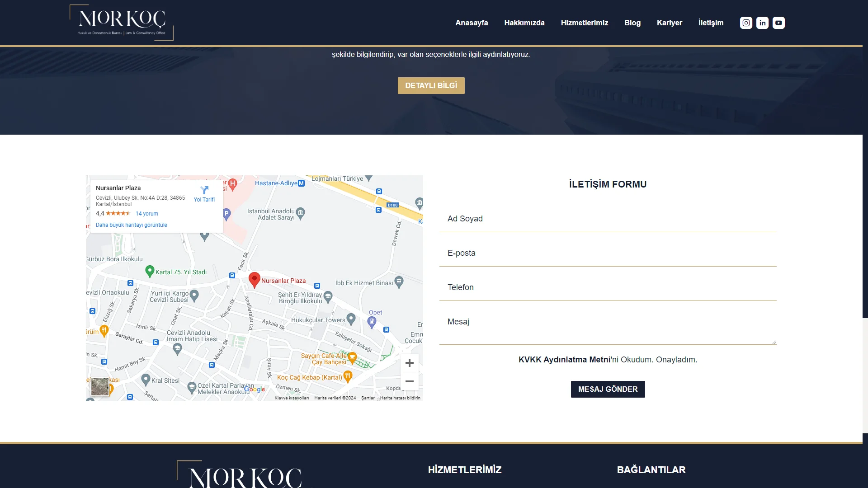This screenshot has height=488, width=868.
Task: Click the Kartal 75. Yıl Stadı marker
Action: pos(150,271)
